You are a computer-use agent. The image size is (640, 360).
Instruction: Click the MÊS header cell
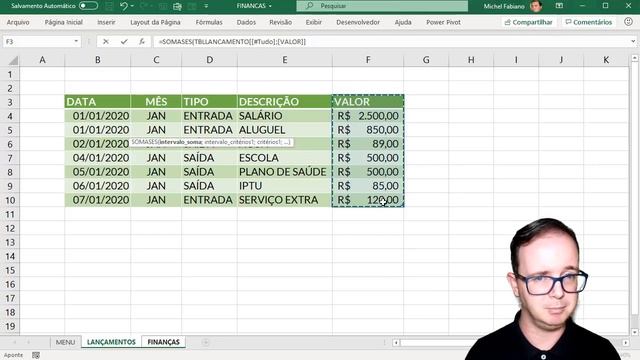(x=156, y=102)
